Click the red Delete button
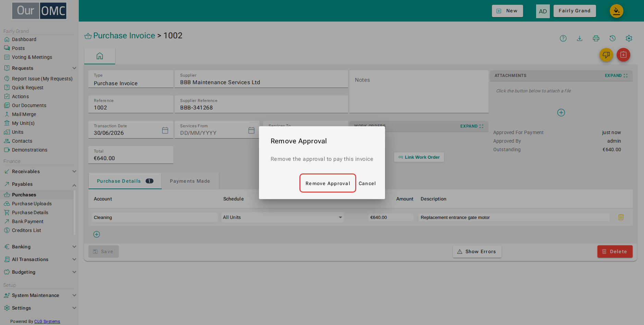This screenshot has width=644, height=325. 615,251
